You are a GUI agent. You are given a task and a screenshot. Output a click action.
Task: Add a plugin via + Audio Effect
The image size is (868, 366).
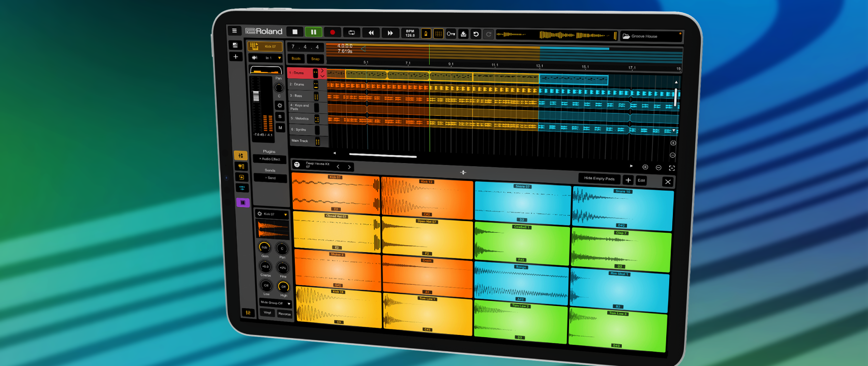270,159
